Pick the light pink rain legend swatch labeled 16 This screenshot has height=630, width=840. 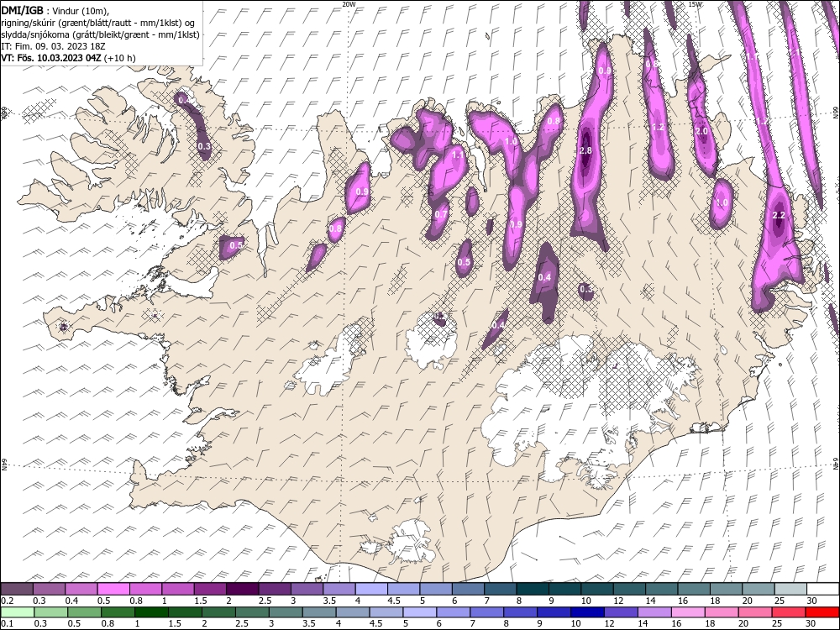click(x=689, y=612)
